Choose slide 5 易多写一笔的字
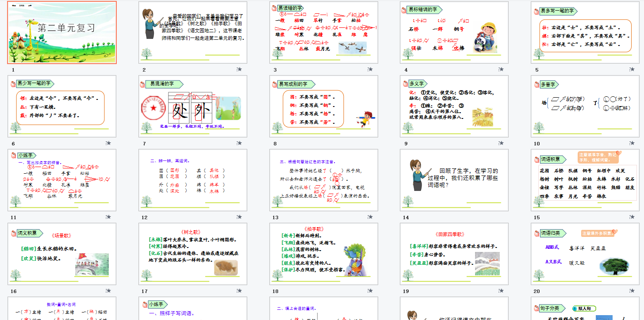The height and width of the screenshot is (320, 644). tap(586, 32)
